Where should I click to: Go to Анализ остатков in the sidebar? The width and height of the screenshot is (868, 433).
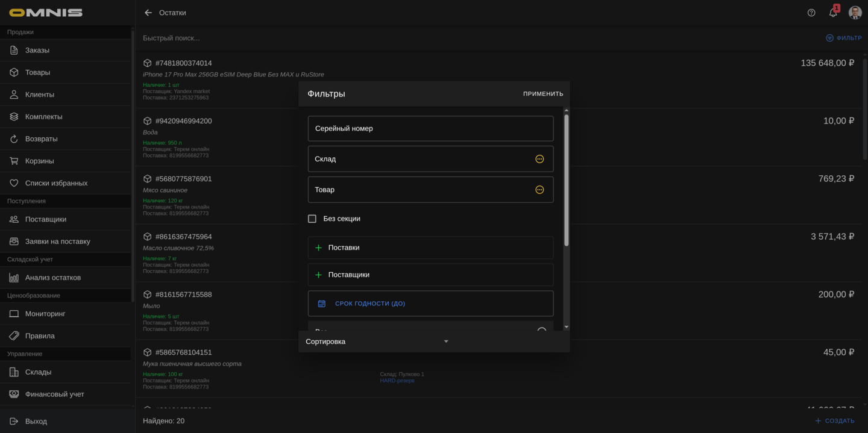click(53, 278)
